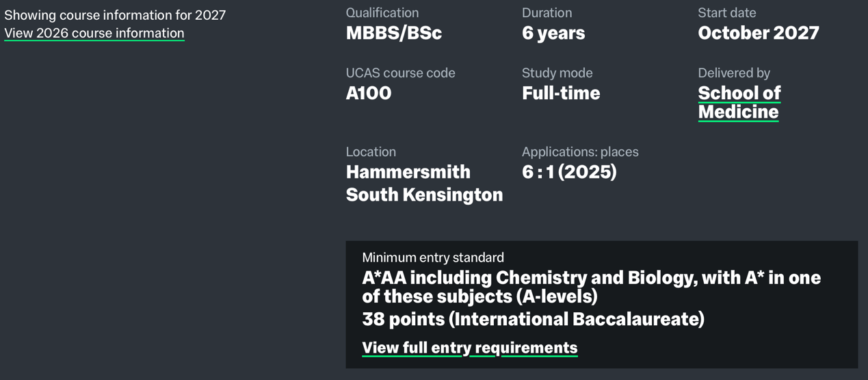This screenshot has height=380, width=868.
Task: Click the 'UCAS course code' label
Action: tap(400, 73)
